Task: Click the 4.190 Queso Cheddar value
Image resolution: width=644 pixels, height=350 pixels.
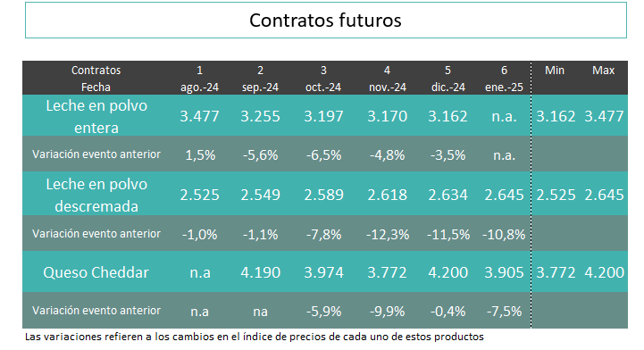Action: 261,272
